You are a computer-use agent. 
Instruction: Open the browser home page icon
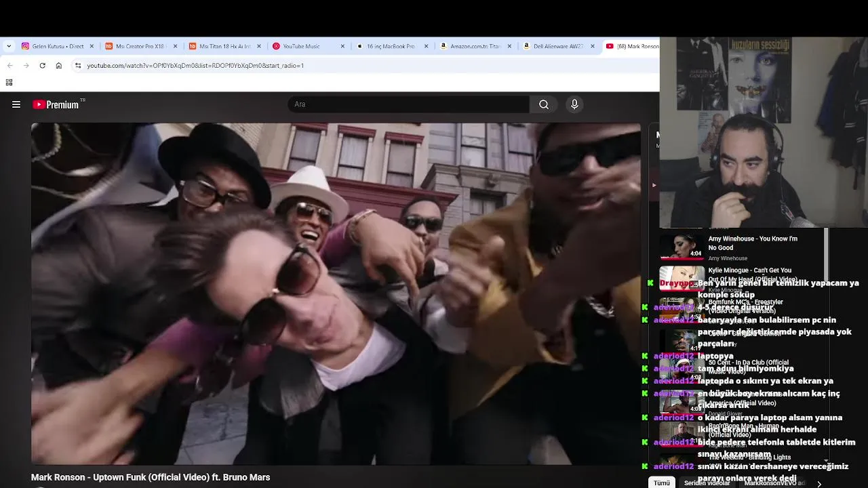(x=59, y=66)
